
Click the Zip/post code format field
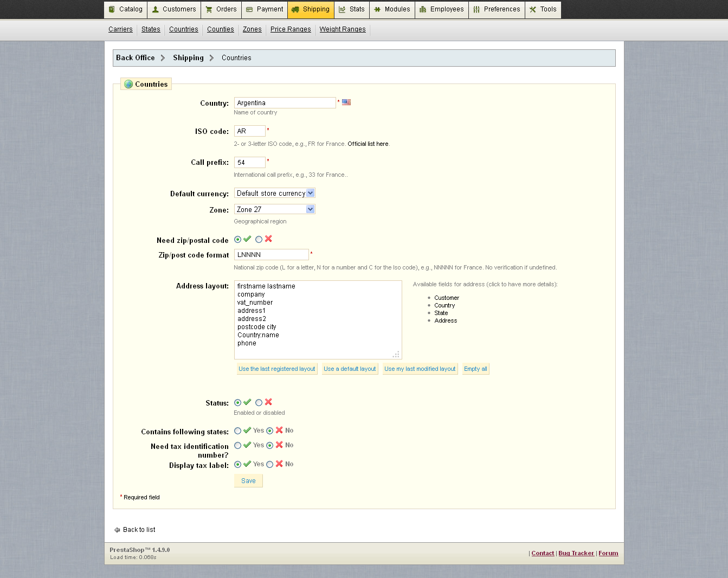(x=272, y=254)
